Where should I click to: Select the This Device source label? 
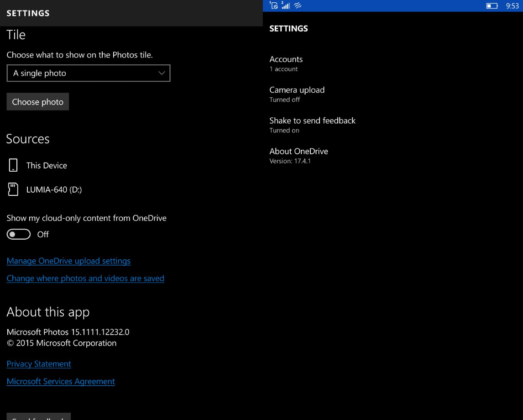(x=47, y=165)
